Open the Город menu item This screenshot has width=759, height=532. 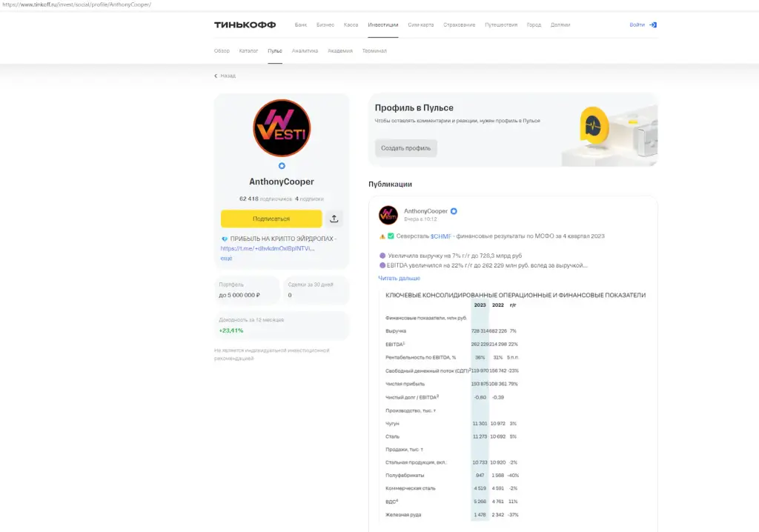[534, 24]
